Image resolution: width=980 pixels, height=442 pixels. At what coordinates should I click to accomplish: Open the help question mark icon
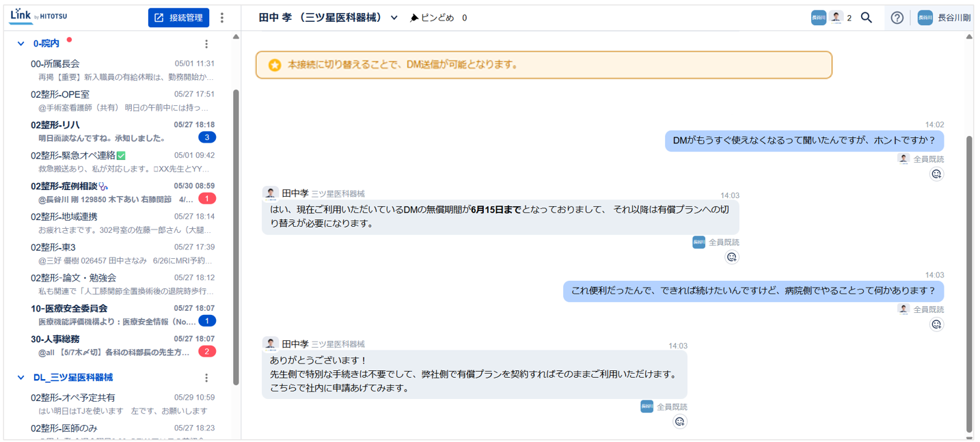(897, 18)
